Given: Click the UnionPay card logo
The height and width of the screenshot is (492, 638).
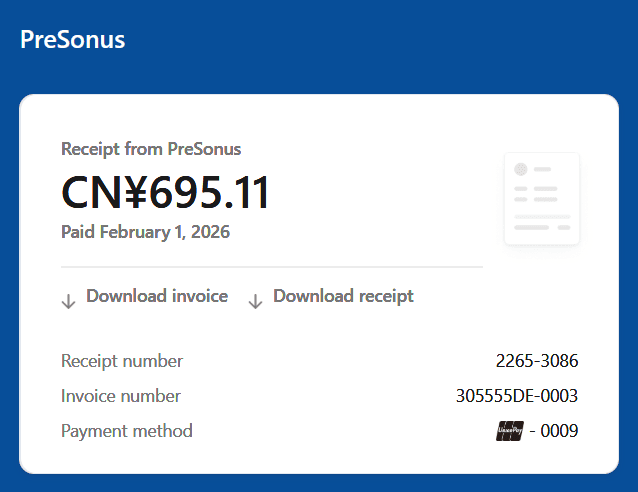Looking at the screenshot, I should tap(510, 431).
